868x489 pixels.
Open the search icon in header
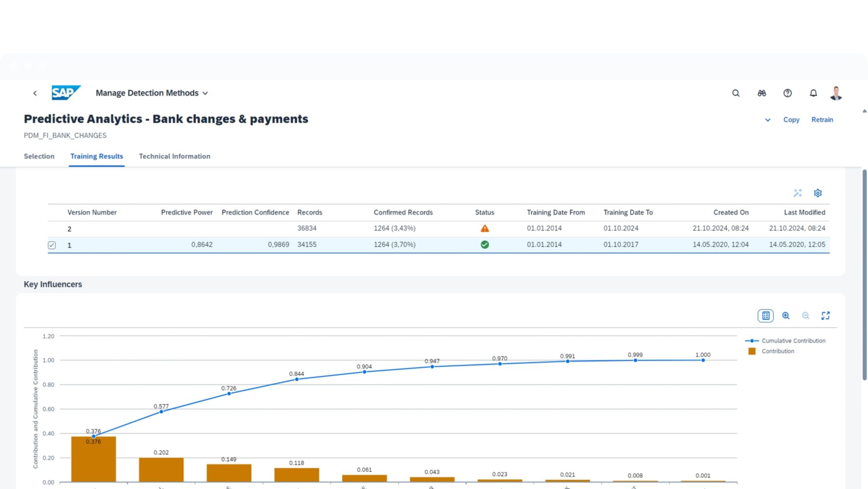[736, 93]
